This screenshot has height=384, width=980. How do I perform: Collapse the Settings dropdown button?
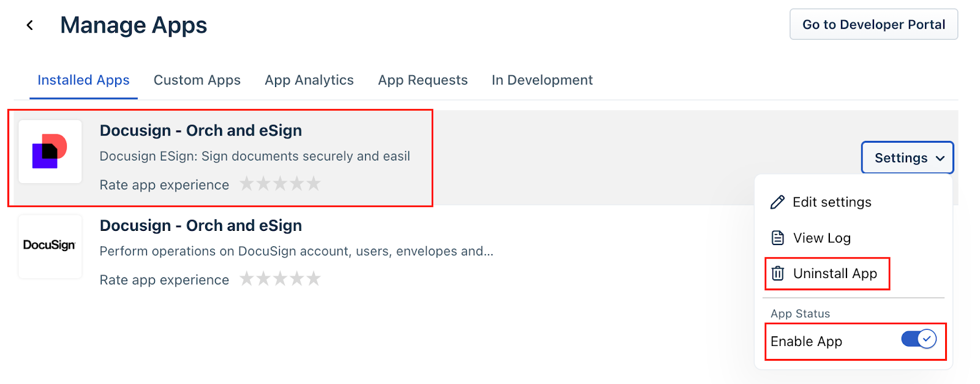[908, 158]
